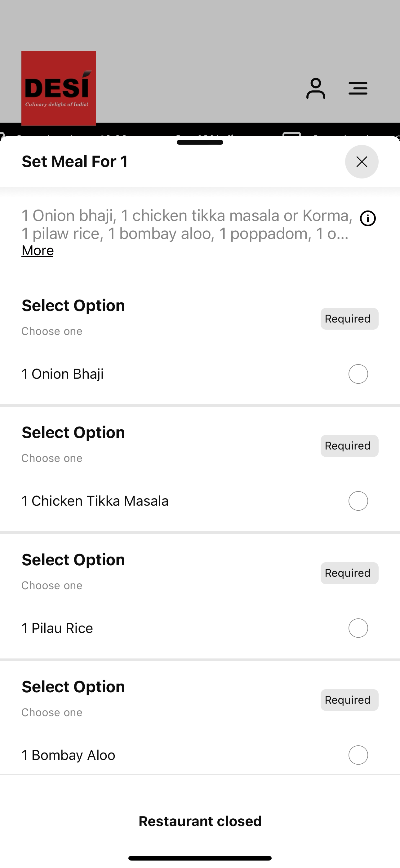Tap the 1 Bombay Aloo option label
The width and height of the screenshot is (400, 868).
[68, 755]
